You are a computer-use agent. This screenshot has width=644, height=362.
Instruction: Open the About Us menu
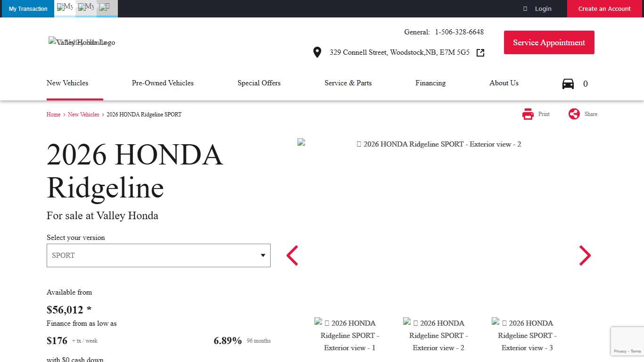pyautogui.click(x=504, y=83)
